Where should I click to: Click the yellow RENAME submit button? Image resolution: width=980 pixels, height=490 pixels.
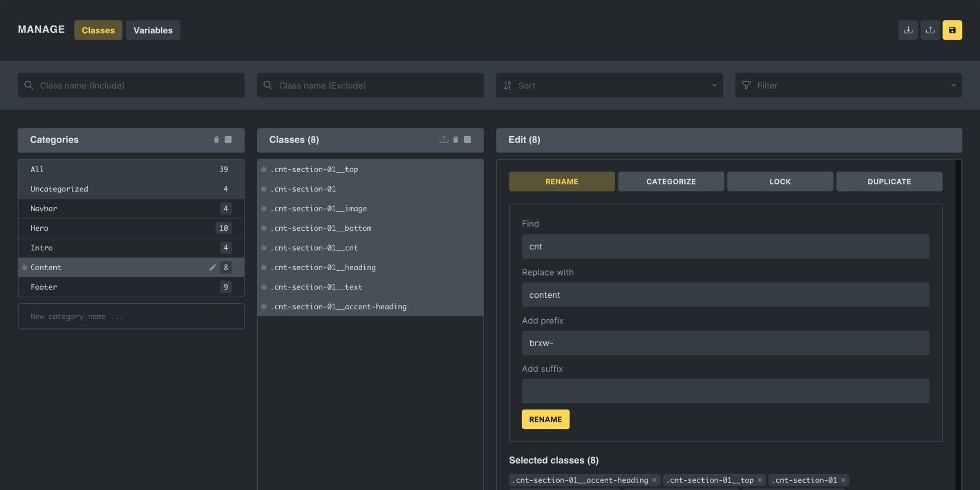pyautogui.click(x=546, y=419)
